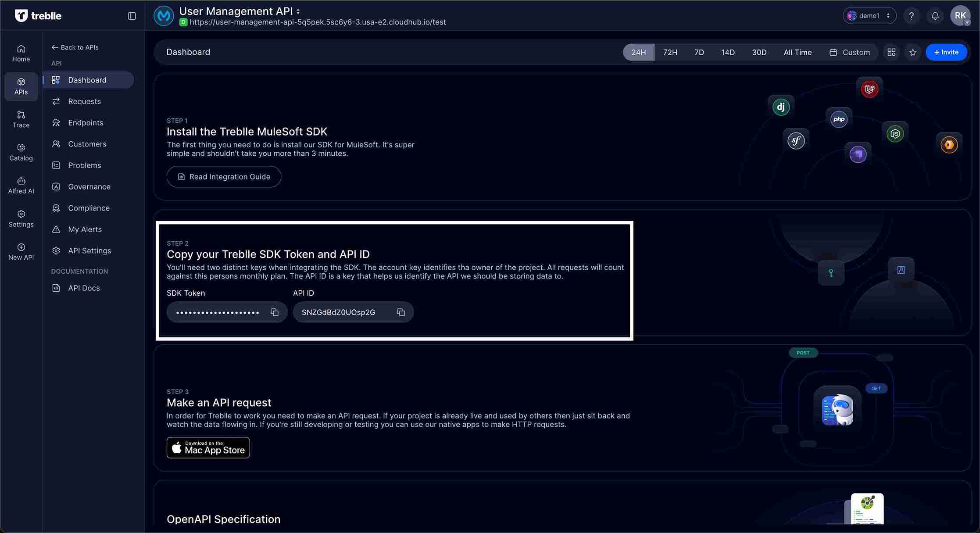Copy the SDK Token

coord(275,312)
